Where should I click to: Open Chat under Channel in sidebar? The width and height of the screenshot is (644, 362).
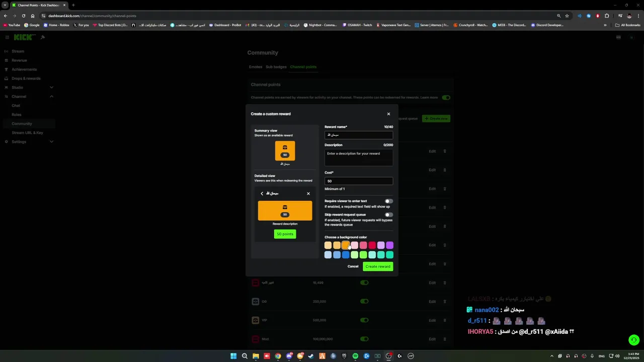point(16,106)
